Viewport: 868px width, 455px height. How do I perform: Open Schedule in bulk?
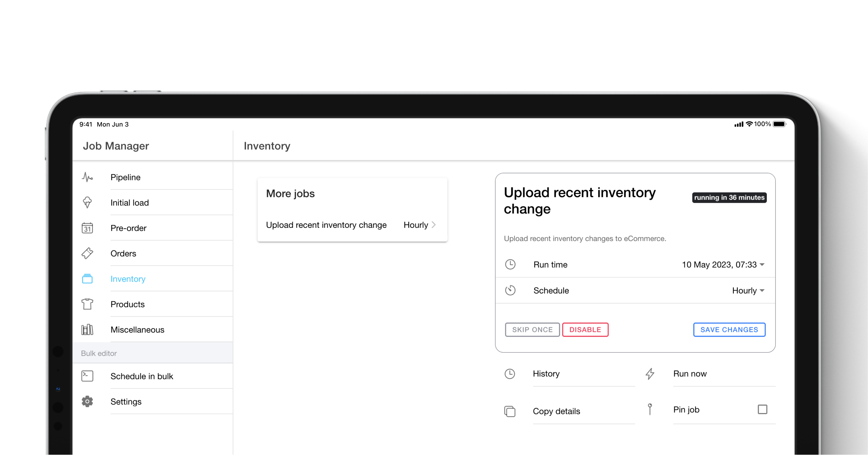[153, 376]
